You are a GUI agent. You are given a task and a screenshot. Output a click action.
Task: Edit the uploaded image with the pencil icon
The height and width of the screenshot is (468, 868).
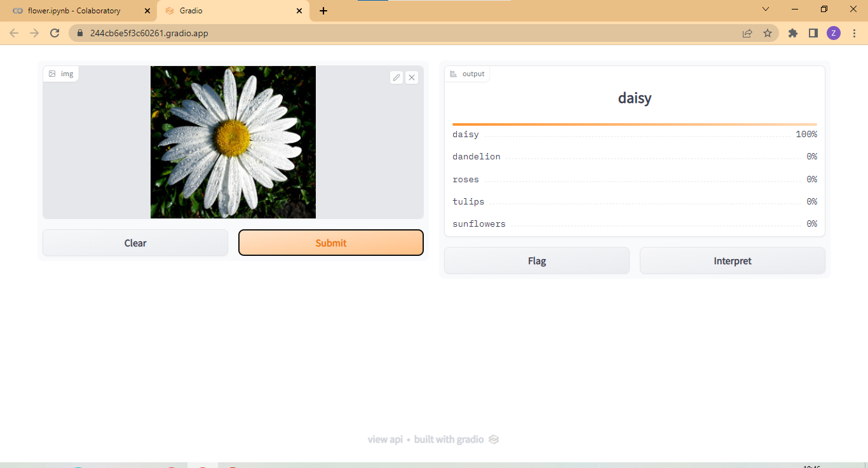click(x=396, y=77)
